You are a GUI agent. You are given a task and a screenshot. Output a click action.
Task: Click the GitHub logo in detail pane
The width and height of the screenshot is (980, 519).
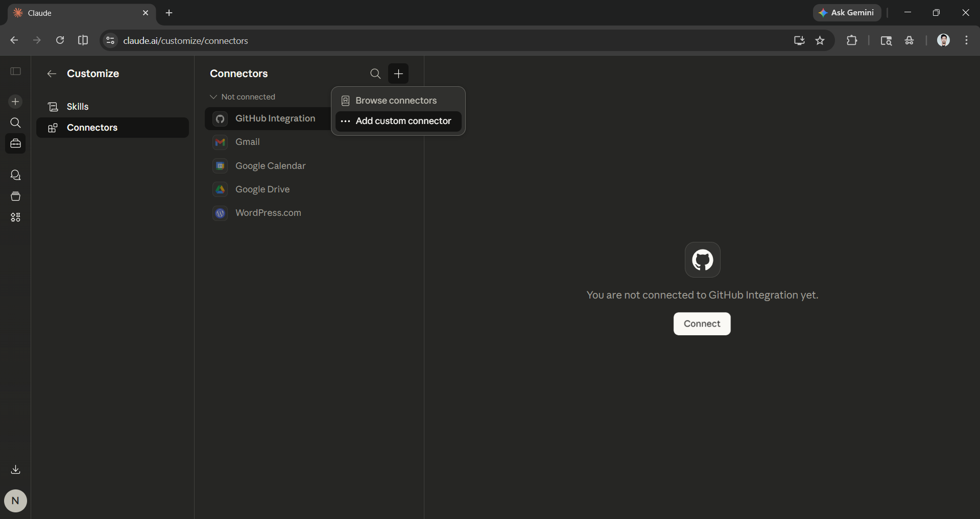pos(702,260)
